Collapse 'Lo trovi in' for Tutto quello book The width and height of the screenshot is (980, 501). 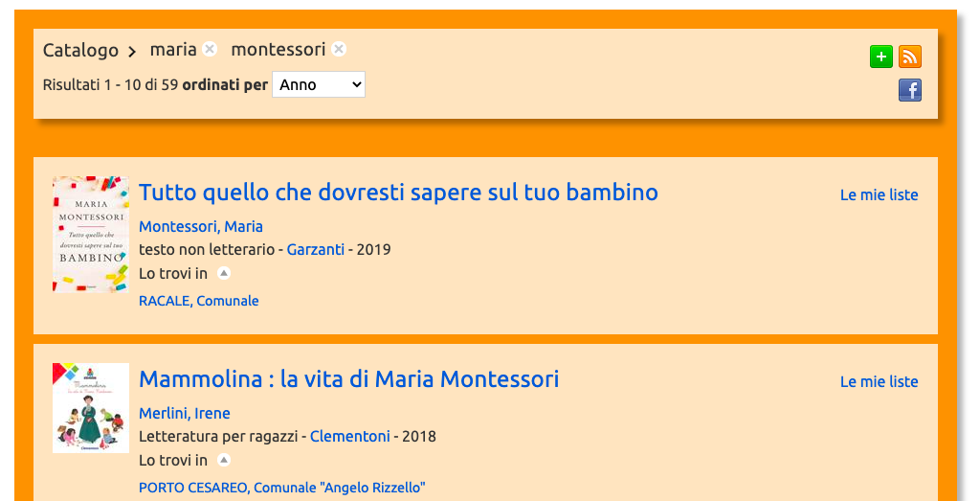pos(224,273)
